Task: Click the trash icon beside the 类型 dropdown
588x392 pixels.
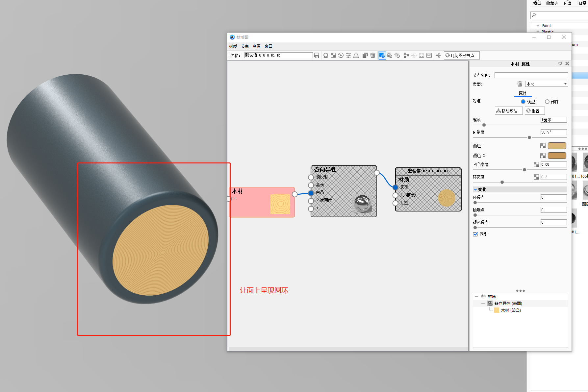Action: (x=520, y=84)
